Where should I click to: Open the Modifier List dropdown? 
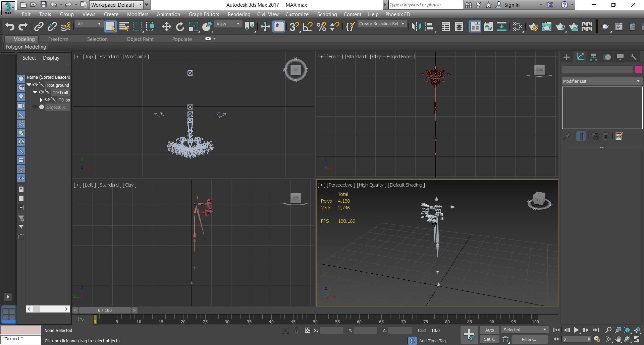(x=602, y=81)
